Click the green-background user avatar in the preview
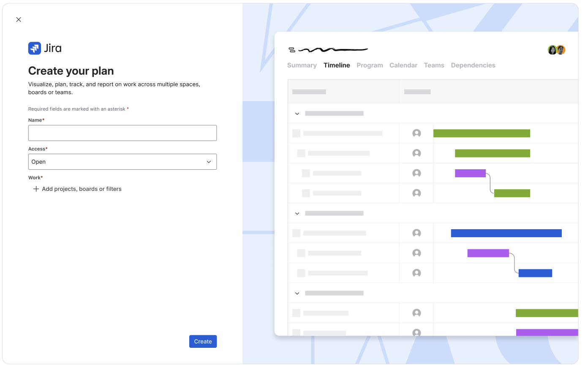 point(552,50)
